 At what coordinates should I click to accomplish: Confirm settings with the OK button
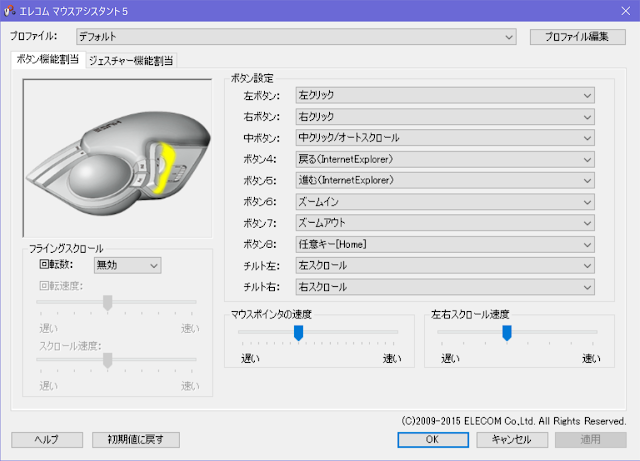(x=433, y=440)
